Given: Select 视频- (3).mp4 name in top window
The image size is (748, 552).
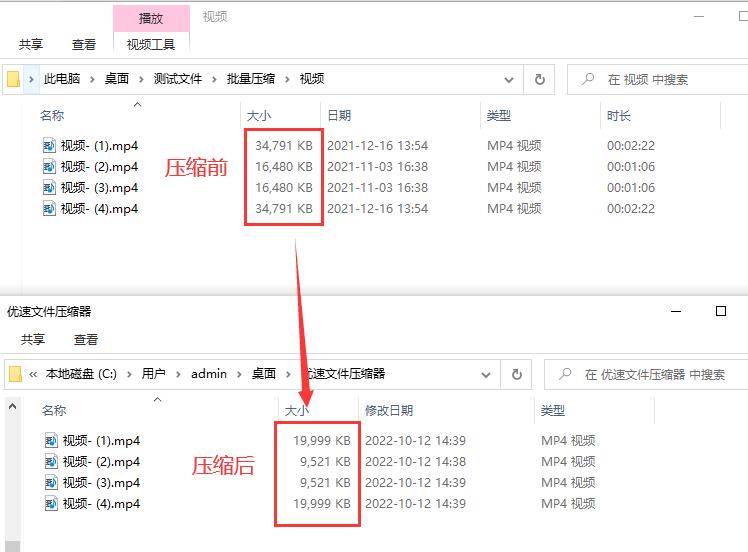Looking at the screenshot, I should [x=99, y=187].
